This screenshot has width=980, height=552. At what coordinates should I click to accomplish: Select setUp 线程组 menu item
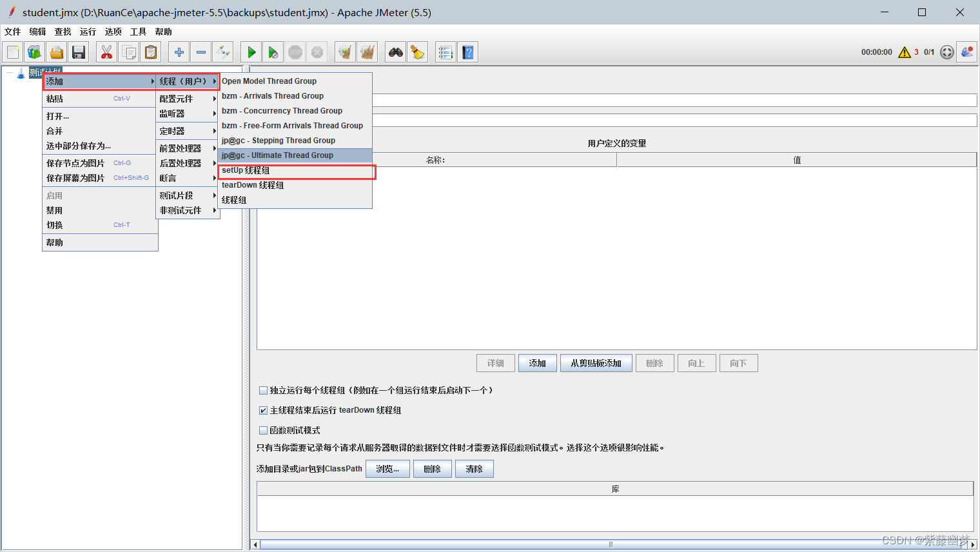295,170
